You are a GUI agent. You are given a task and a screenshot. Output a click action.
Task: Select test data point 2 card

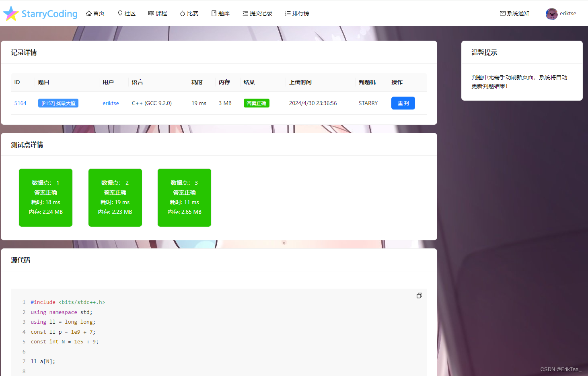point(115,197)
